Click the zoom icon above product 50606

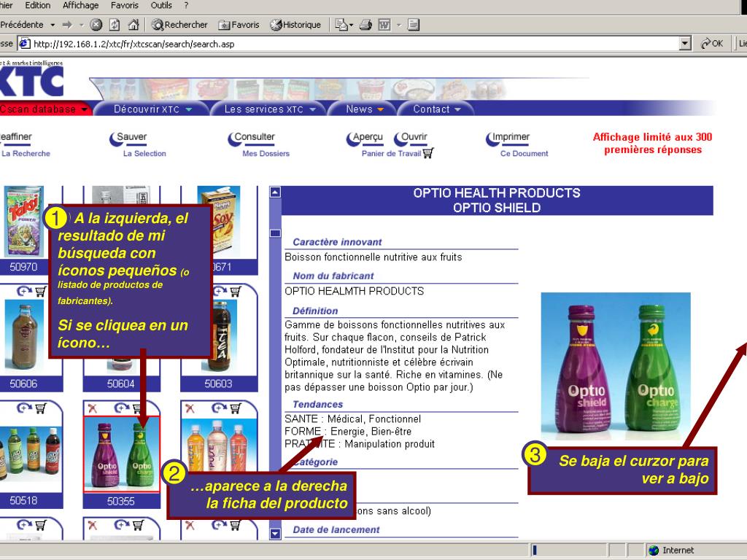23,290
